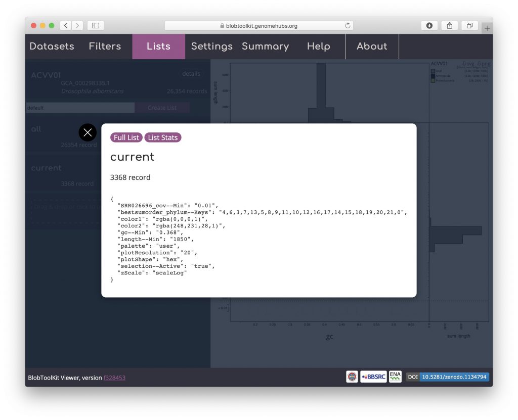Close the list dialog with X button

coord(88,132)
